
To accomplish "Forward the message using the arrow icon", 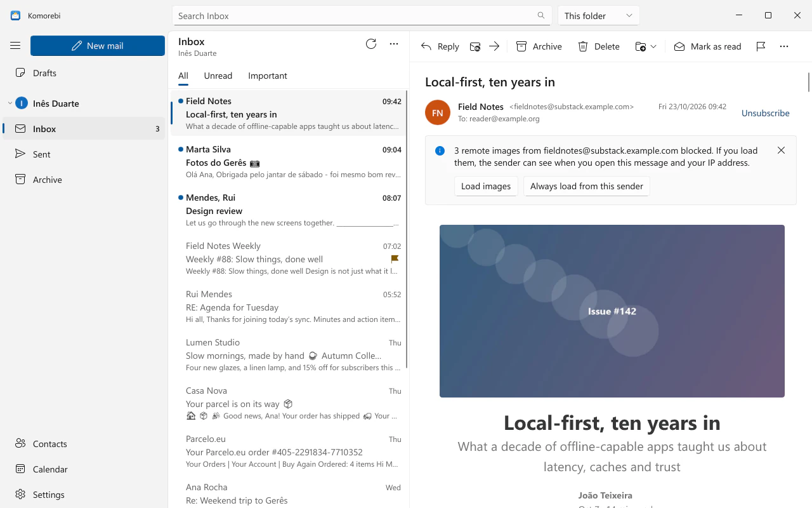I will tap(494, 46).
